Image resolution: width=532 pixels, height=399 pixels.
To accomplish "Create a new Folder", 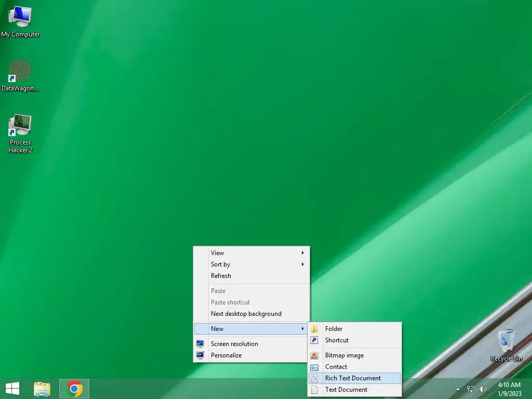I will (354, 329).
